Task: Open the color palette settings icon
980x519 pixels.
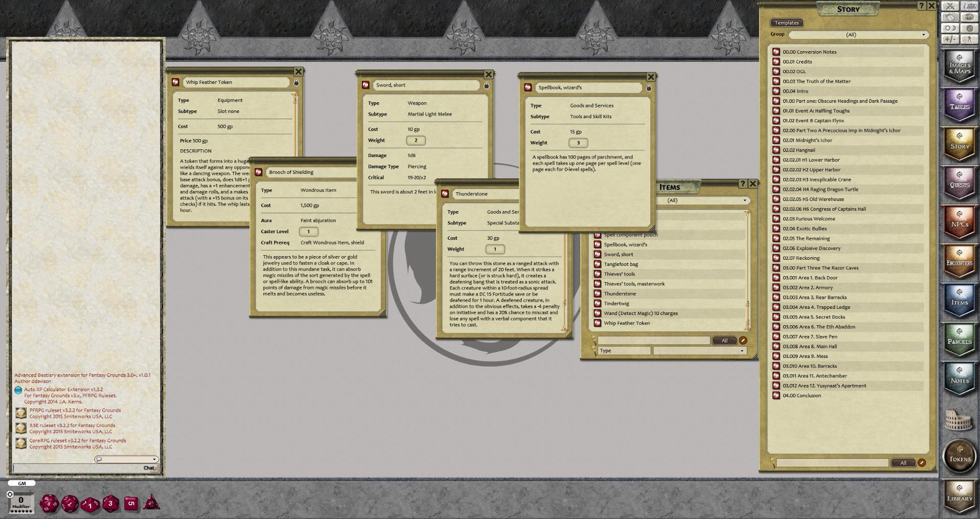Action: (969, 17)
